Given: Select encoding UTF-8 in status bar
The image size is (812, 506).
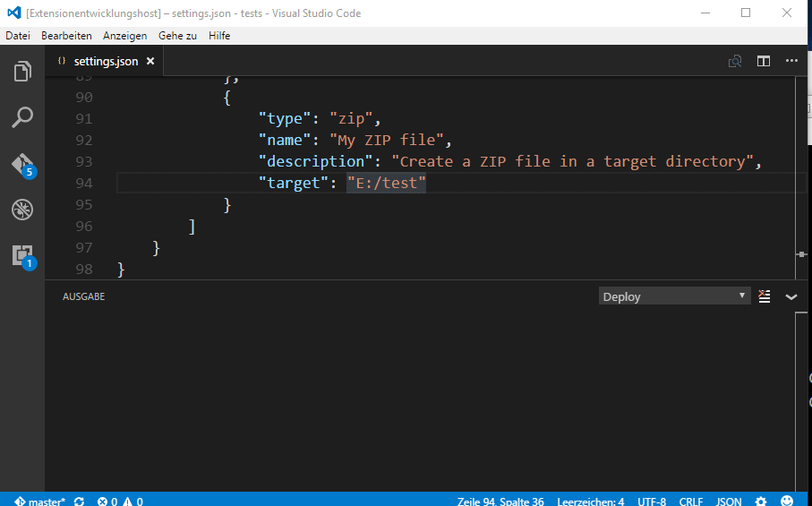Looking at the screenshot, I should 652,501.
